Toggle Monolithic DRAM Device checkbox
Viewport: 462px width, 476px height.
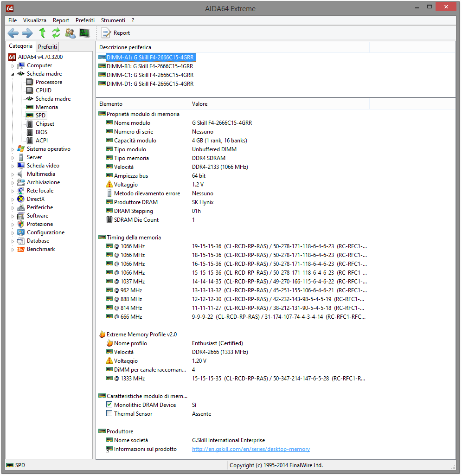pyautogui.click(x=109, y=405)
